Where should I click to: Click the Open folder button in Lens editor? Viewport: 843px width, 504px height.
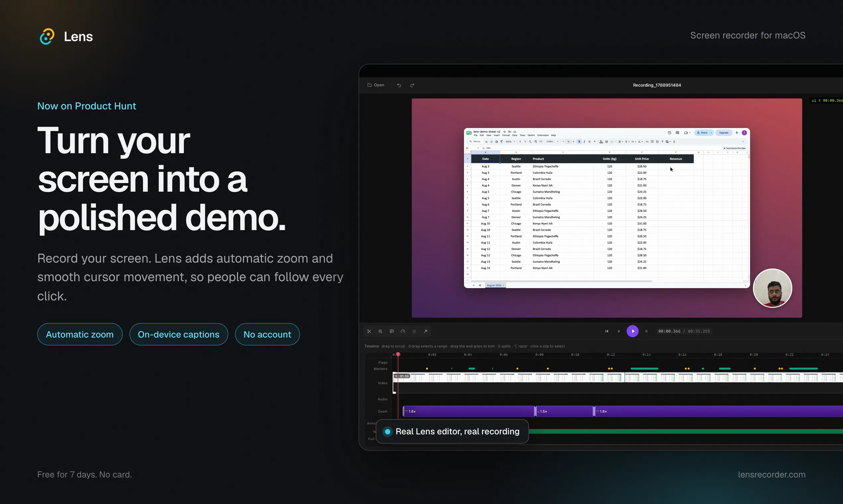pos(376,85)
